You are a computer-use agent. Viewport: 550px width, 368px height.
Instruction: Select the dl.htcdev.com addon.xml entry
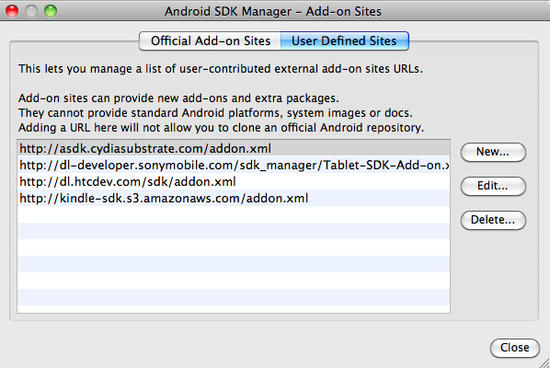point(234,181)
